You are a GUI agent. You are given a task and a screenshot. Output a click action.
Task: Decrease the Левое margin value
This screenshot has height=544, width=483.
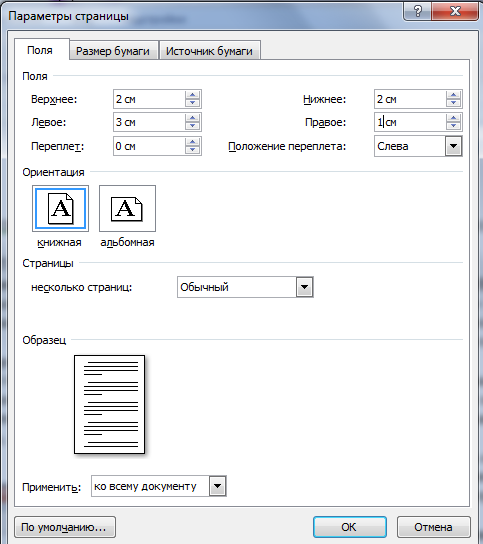click(x=192, y=126)
